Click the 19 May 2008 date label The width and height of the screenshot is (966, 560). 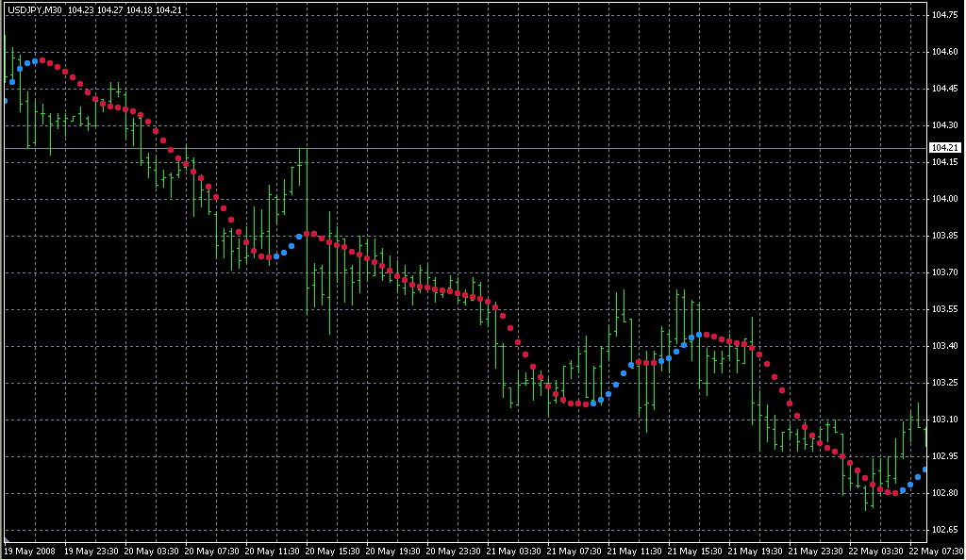coord(30,551)
